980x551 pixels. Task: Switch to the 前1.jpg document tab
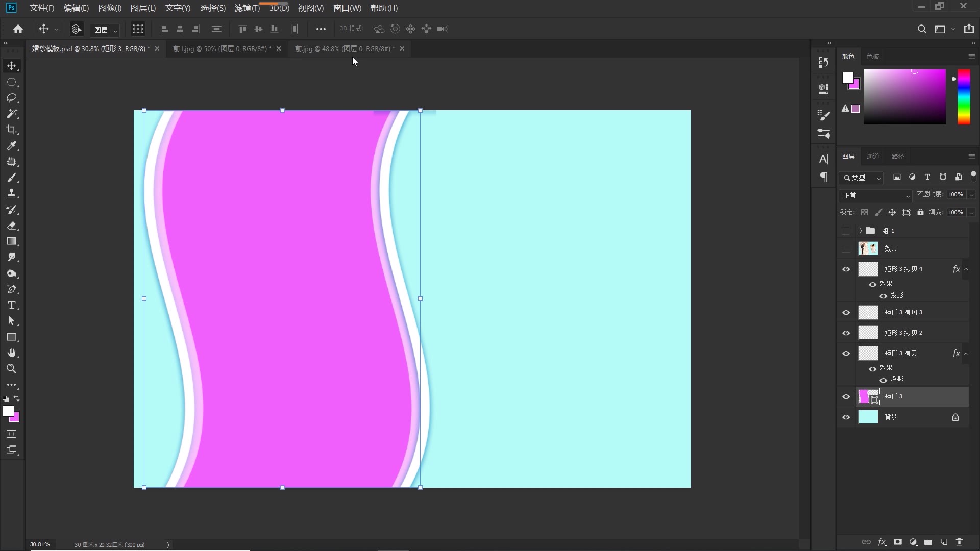tap(222, 48)
